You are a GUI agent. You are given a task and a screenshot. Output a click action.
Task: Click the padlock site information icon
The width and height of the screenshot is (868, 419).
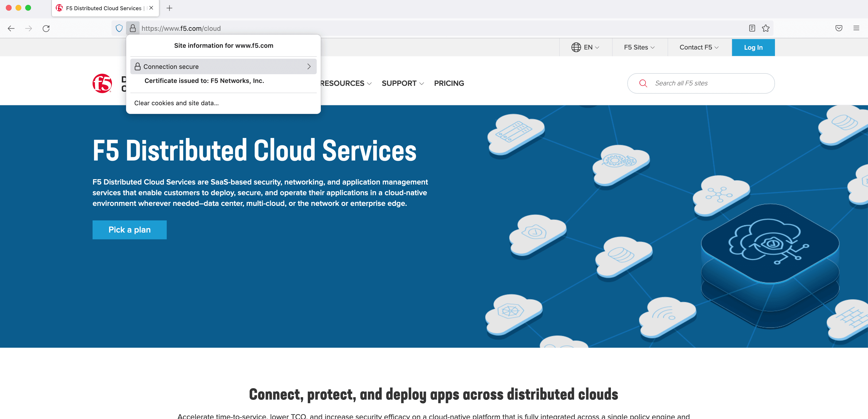click(133, 28)
